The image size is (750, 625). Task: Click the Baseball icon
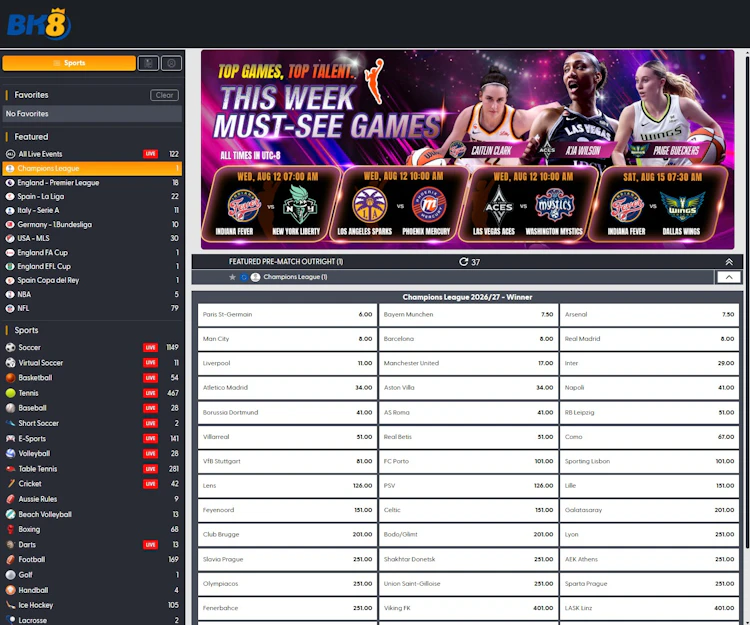click(x=11, y=408)
